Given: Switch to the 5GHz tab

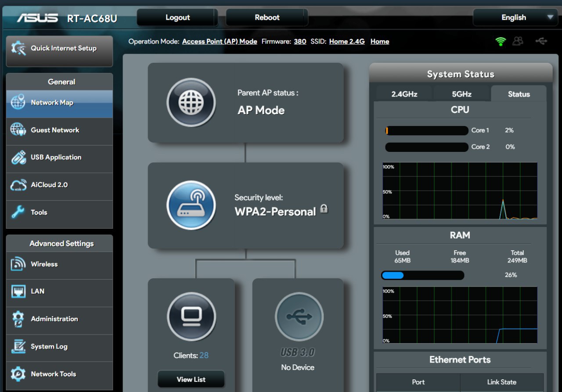Looking at the screenshot, I should click(462, 94).
